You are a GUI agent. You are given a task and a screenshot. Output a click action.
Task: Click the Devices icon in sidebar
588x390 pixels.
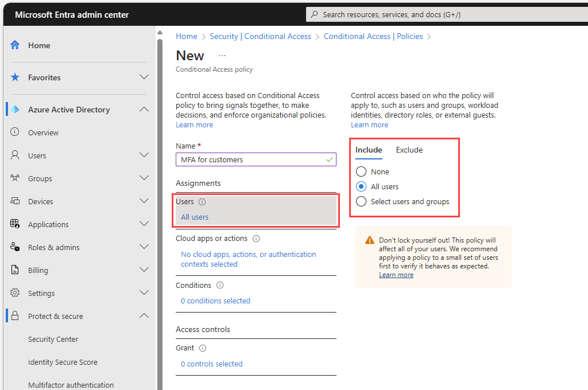click(x=15, y=201)
